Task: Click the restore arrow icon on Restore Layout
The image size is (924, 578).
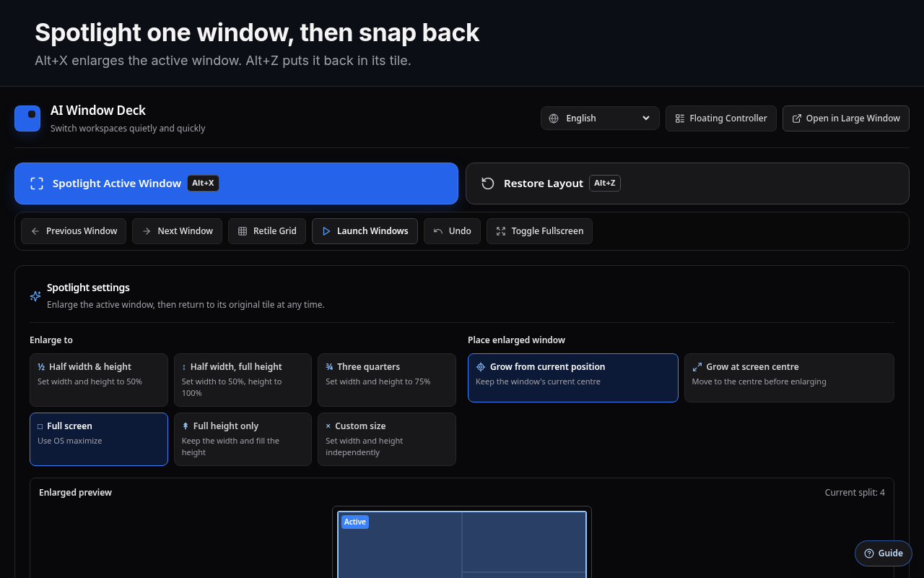Action: tap(488, 184)
